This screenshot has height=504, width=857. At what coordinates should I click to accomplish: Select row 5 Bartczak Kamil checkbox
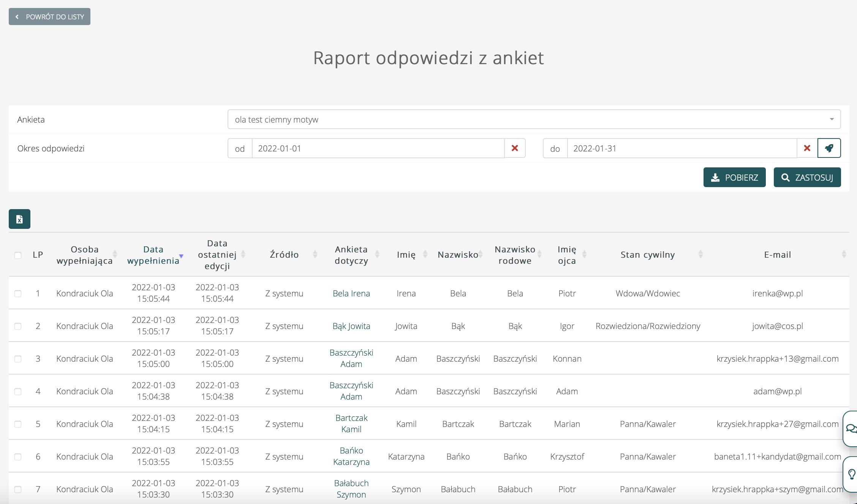coord(18,424)
